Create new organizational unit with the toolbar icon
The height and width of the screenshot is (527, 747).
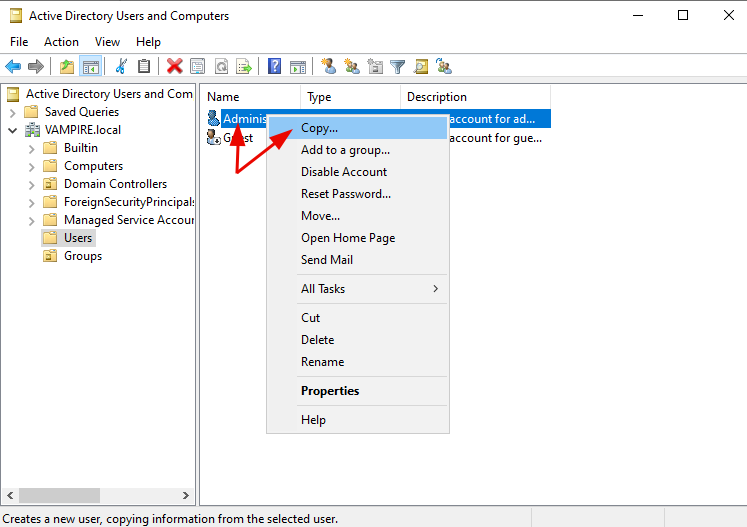tap(375, 66)
